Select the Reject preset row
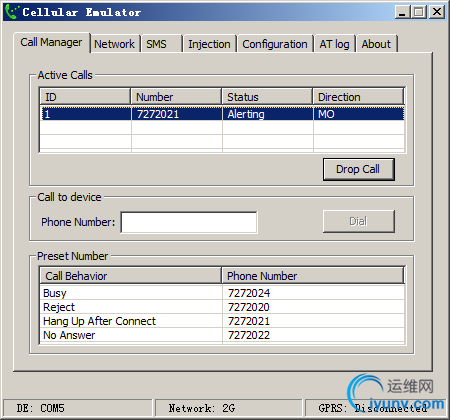Image resolution: width=450 pixels, height=420 pixels. click(x=222, y=307)
